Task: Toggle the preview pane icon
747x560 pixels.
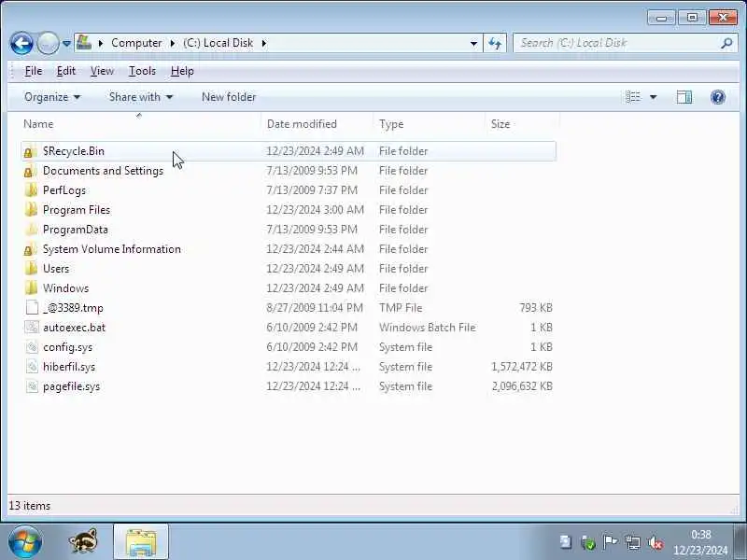Action: [684, 97]
